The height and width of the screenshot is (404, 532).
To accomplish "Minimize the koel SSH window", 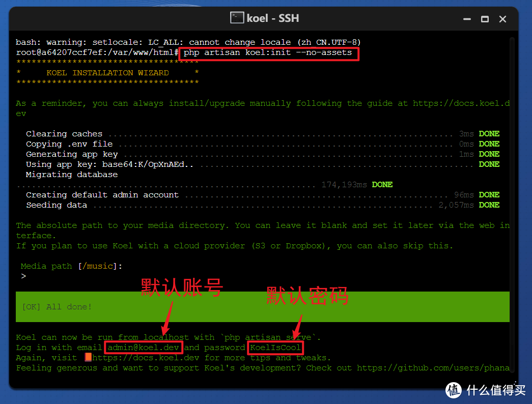I will 467,19.
